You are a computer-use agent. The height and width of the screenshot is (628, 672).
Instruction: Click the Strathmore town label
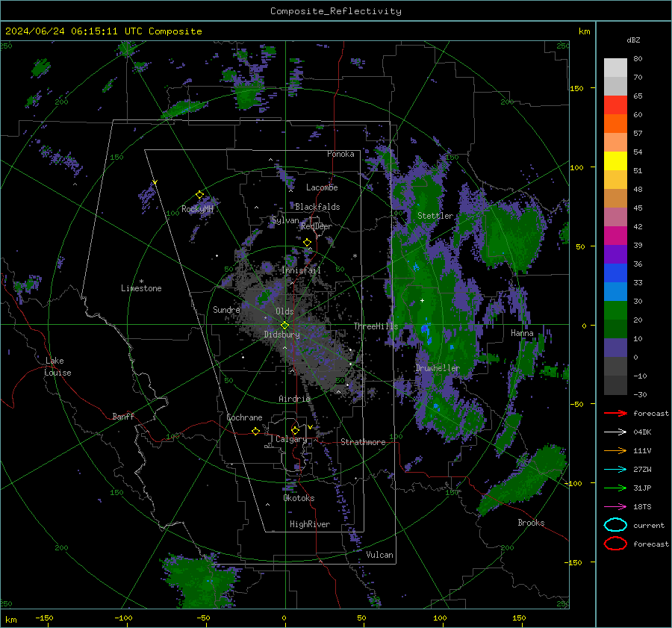point(363,442)
